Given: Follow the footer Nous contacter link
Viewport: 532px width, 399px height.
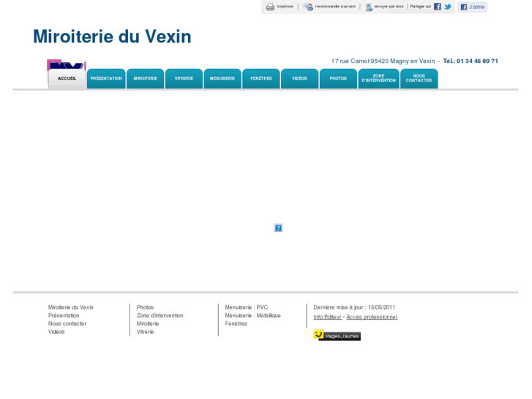Looking at the screenshot, I should coord(67,324).
